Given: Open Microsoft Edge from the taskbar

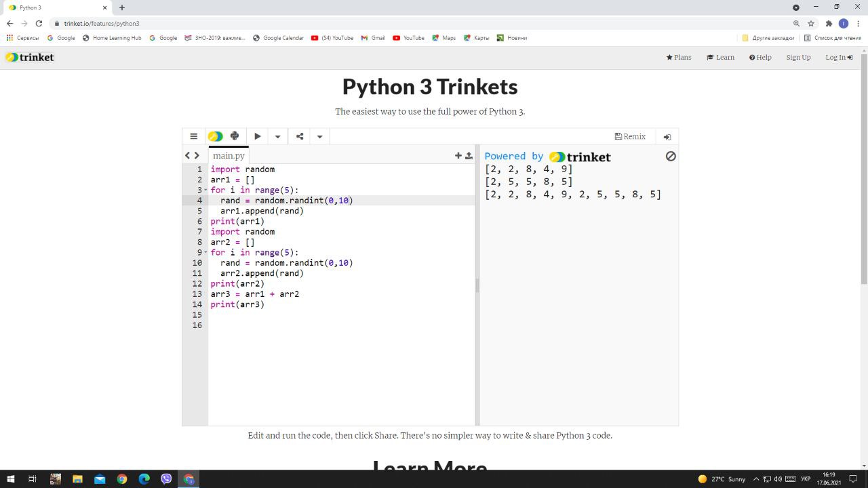Looking at the screenshot, I should (144, 479).
